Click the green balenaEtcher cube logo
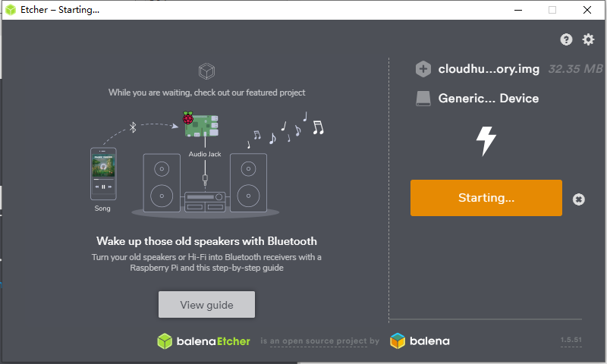Image resolution: width=607 pixels, height=364 pixels. click(x=165, y=341)
